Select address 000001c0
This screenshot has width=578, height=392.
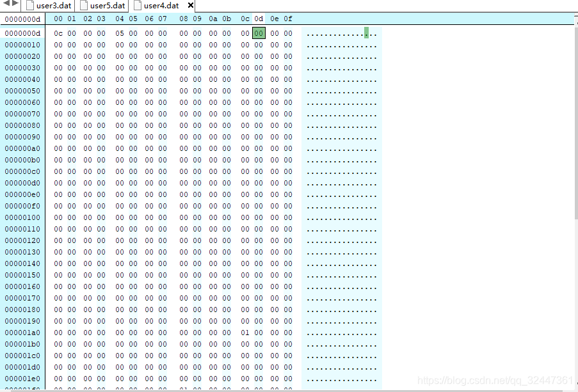(22, 356)
